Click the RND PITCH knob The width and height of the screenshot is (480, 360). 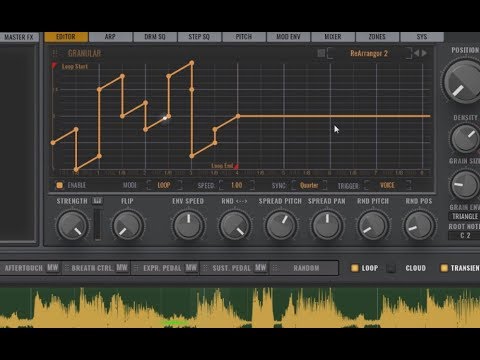coord(373,226)
